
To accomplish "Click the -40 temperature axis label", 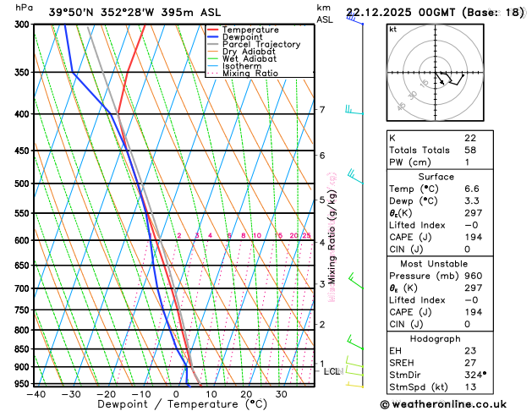I will point(36,394).
